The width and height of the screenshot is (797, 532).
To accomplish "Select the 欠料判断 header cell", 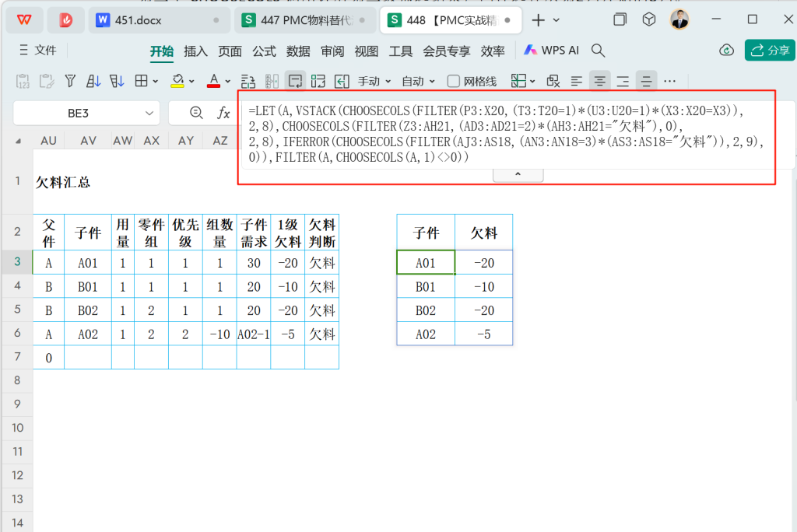I will (x=321, y=233).
